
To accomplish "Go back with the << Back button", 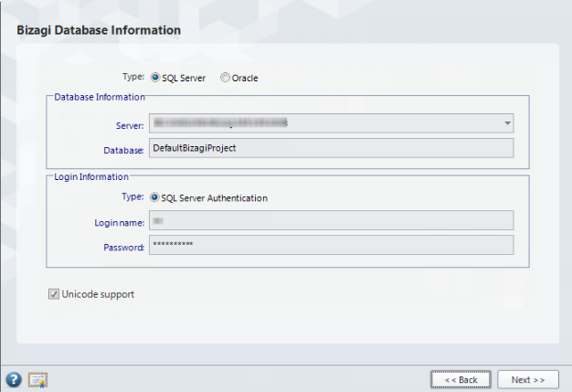I will (x=461, y=380).
